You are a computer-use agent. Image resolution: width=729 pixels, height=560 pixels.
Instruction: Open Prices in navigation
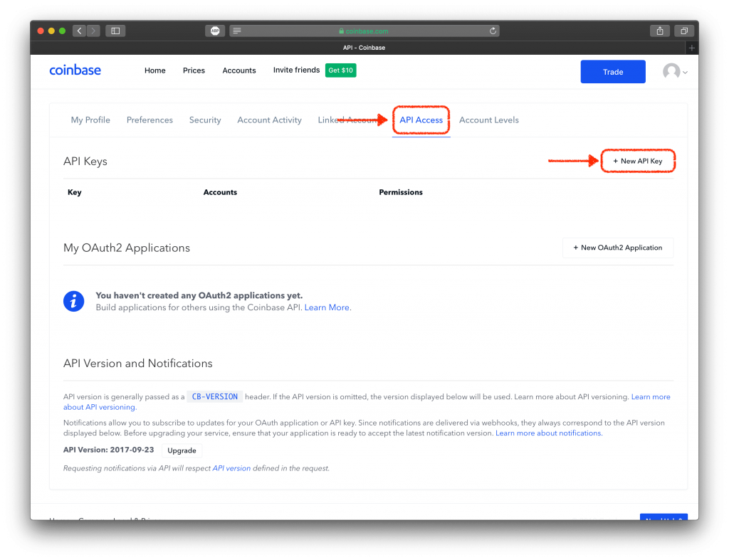pyautogui.click(x=194, y=70)
